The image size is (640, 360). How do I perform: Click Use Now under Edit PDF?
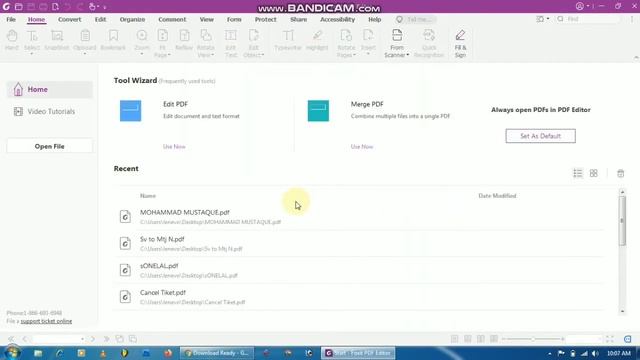(174, 147)
